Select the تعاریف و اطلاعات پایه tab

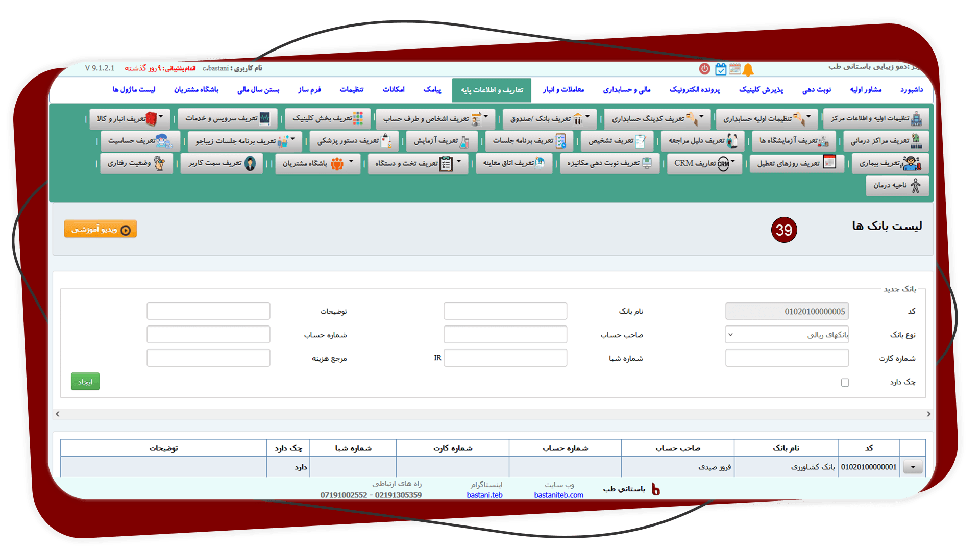(492, 90)
